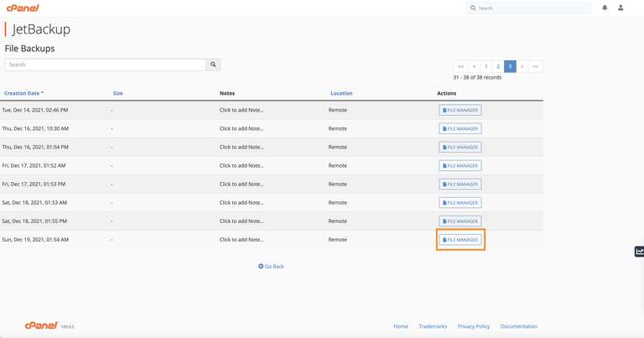Select pagination page 1
Screen dimensions: 644x338
point(486,66)
